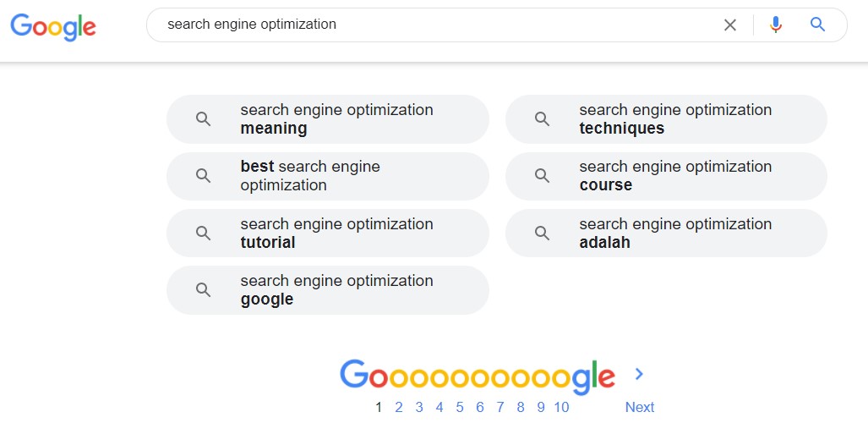Select 'search engine optimization course' suggestion
868x445 pixels.
pos(666,176)
